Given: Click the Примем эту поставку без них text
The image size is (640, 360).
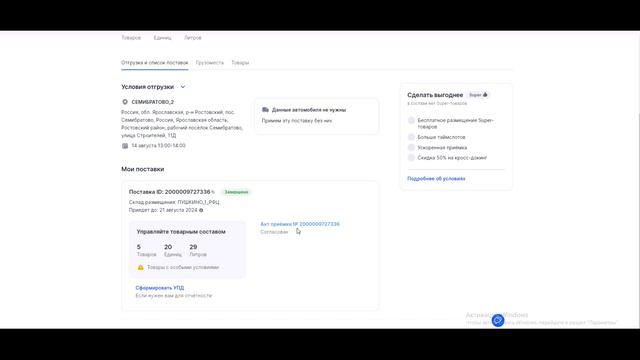Looking at the screenshot, I should tap(297, 121).
